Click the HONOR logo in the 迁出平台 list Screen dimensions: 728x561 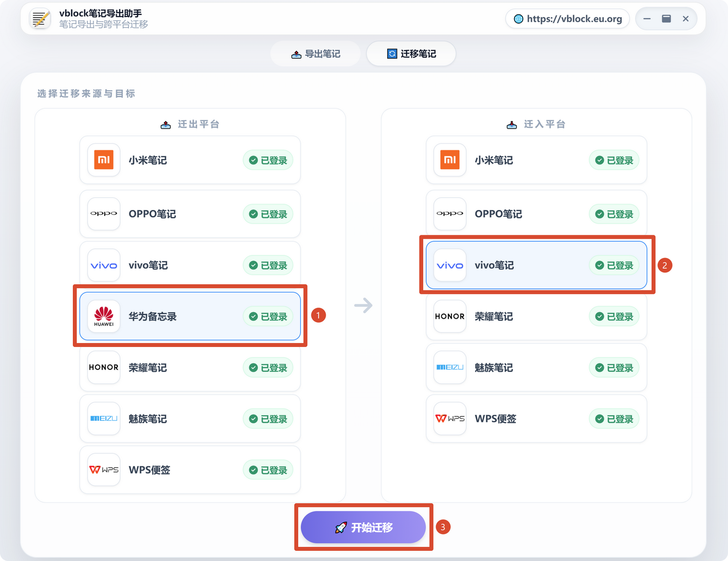(x=104, y=367)
